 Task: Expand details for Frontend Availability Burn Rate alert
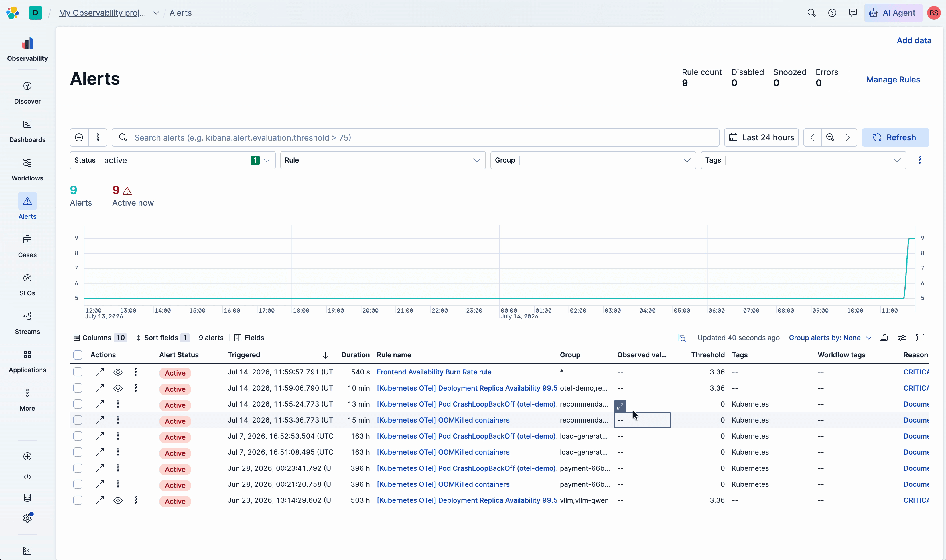100,372
